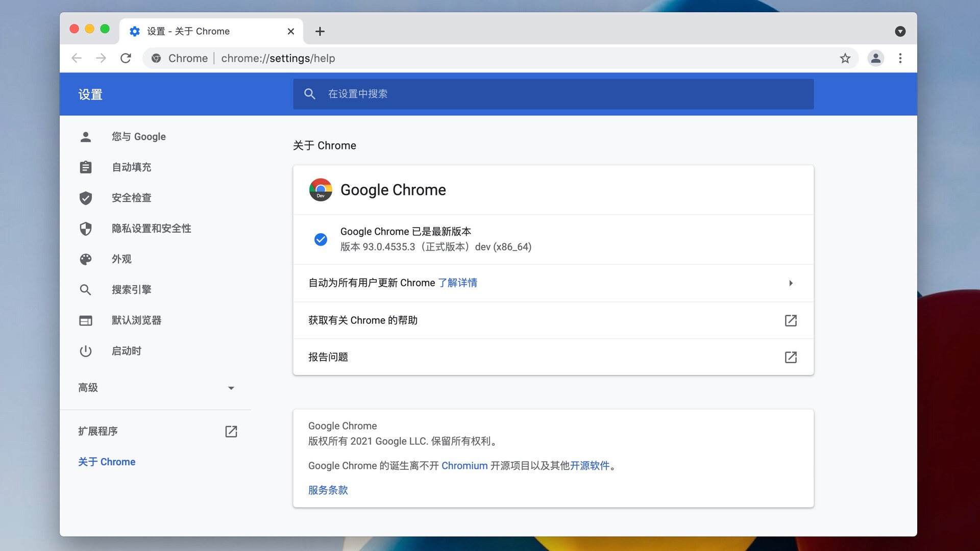The width and height of the screenshot is (980, 551).
Task: Open the browser window dropdown chevron
Action: (900, 31)
